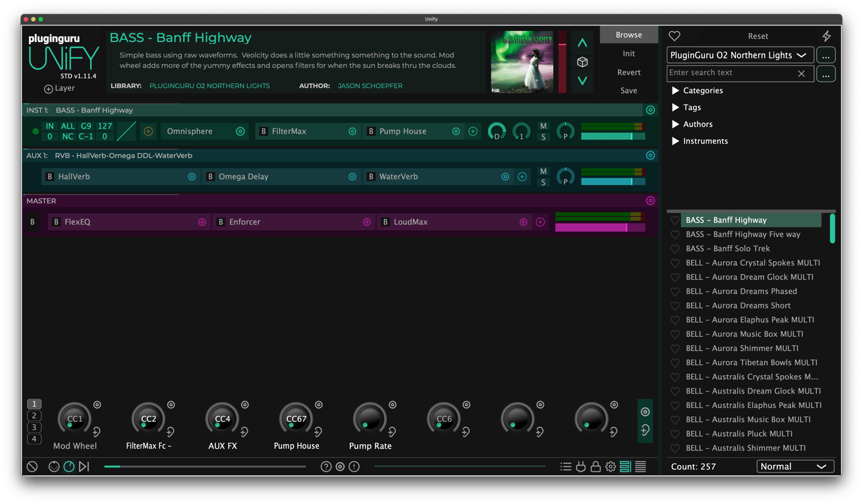The height and width of the screenshot is (504, 863).
Task: Click the Northern Lights cover art thumbnail
Action: coord(522,62)
